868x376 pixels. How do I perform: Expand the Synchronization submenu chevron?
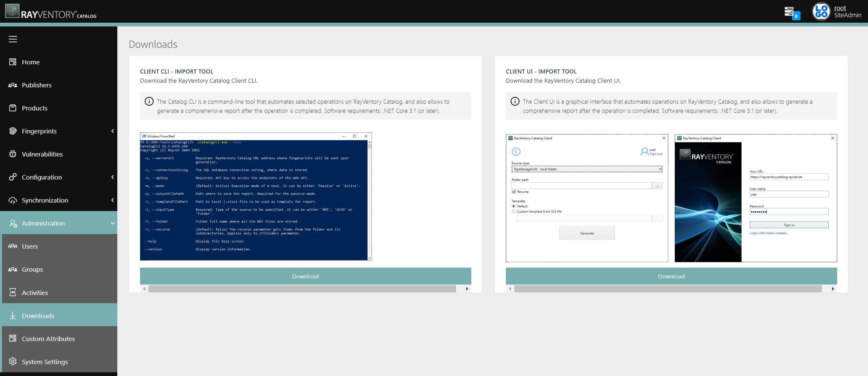pyautogui.click(x=113, y=200)
